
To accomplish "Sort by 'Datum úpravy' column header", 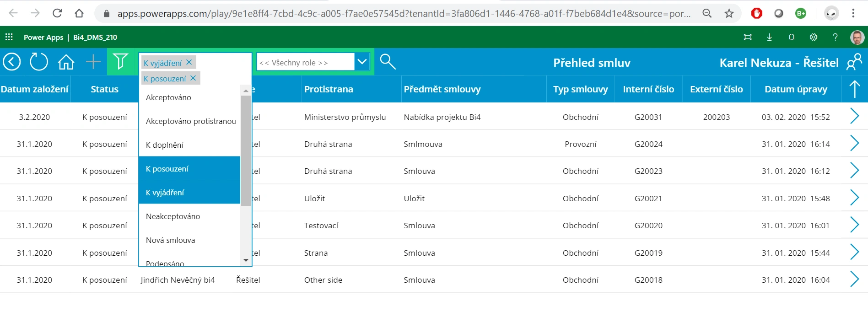I will 796,89.
